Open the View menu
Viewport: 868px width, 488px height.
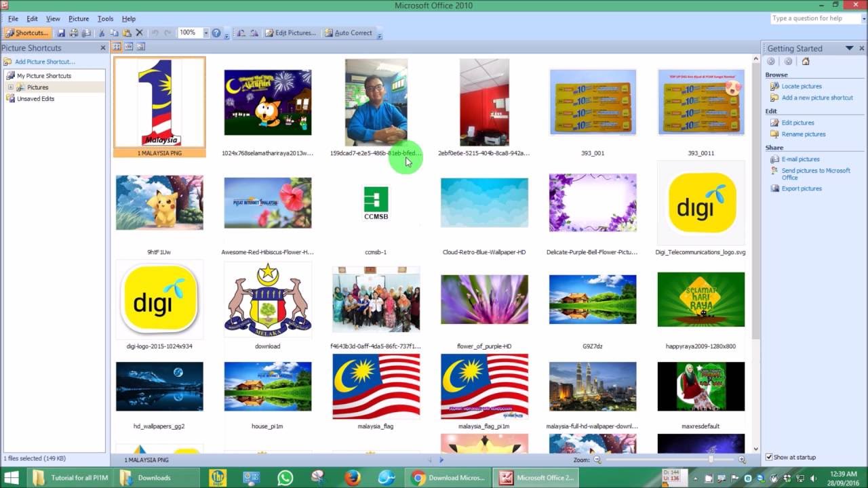(x=53, y=18)
